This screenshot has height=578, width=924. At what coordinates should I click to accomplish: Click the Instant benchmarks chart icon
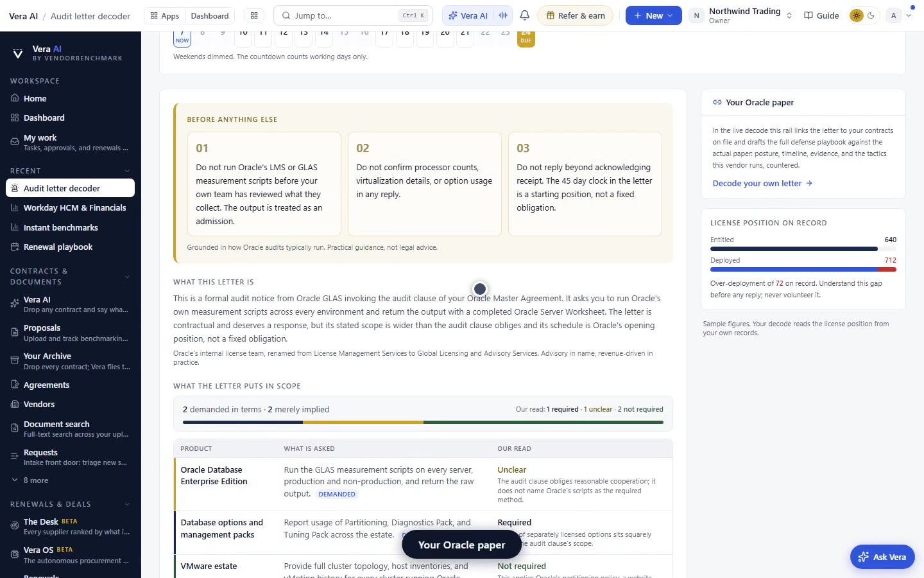pyautogui.click(x=15, y=227)
